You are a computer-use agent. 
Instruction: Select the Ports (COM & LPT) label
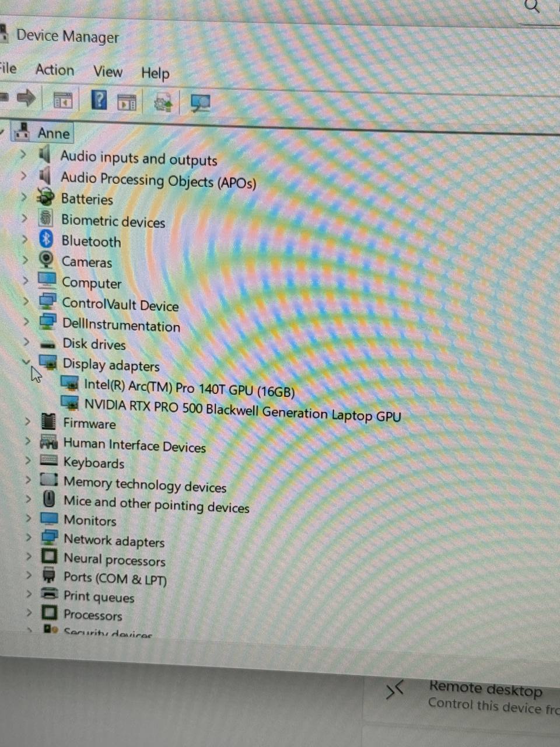coord(115,578)
